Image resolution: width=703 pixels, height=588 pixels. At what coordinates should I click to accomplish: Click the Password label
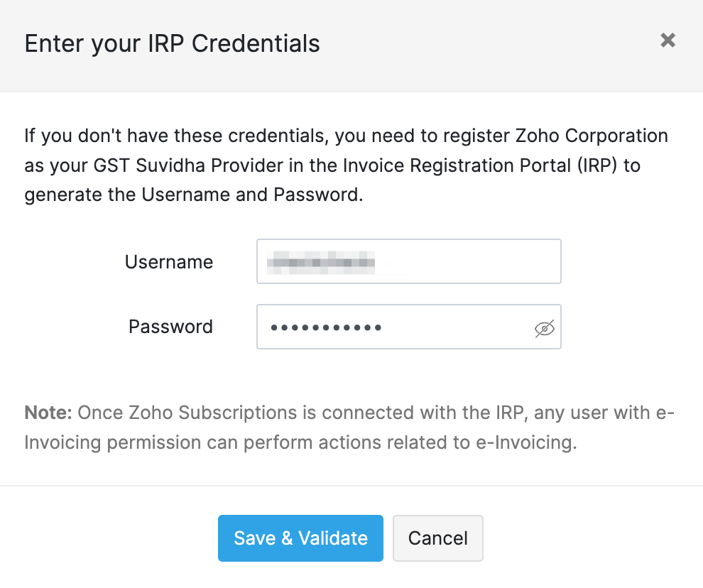(170, 327)
